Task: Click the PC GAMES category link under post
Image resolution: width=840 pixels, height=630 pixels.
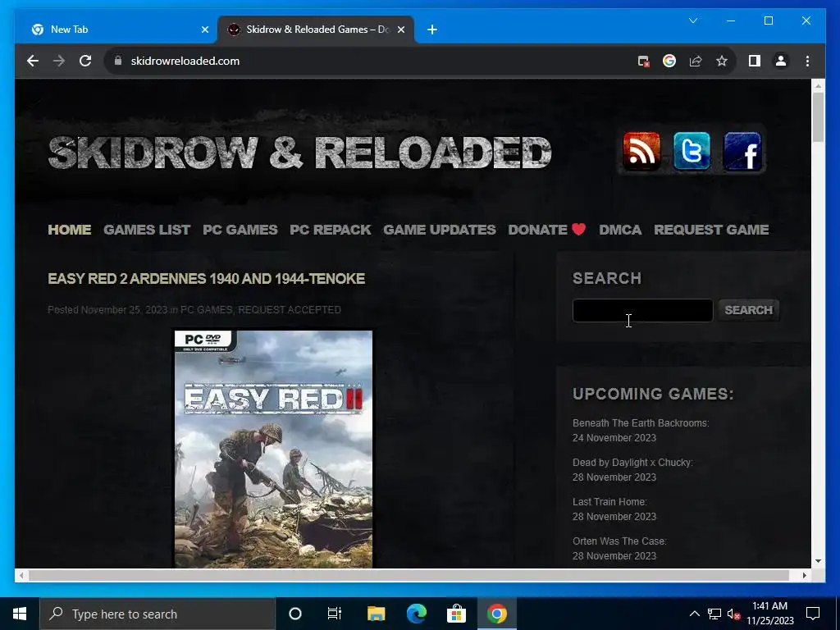Action: (x=206, y=309)
